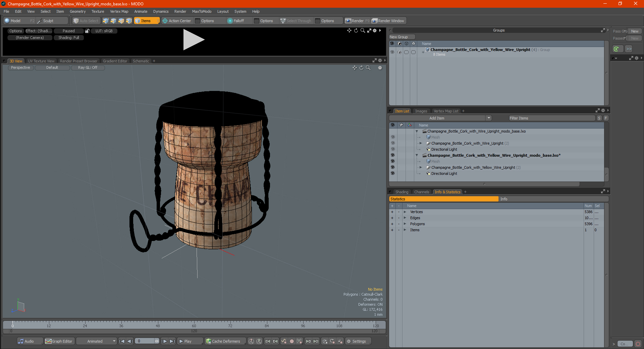This screenshot has width=644, height=349.
Task: Toggle visibility of Champagne_Bottle_Cork_with_Wire_Upright item
Action: (x=392, y=143)
